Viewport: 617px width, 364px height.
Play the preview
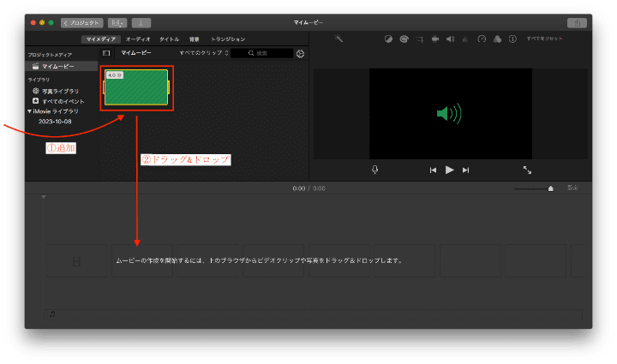click(449, 170)
